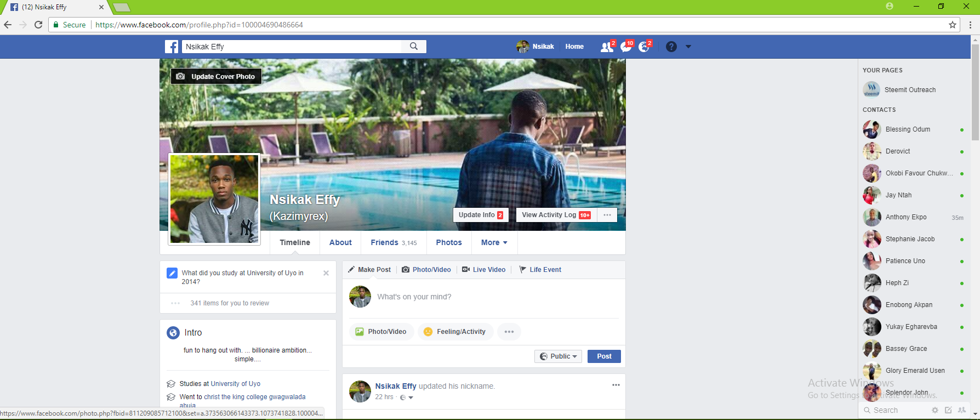Select Life Event composer option

click(540, 270)
